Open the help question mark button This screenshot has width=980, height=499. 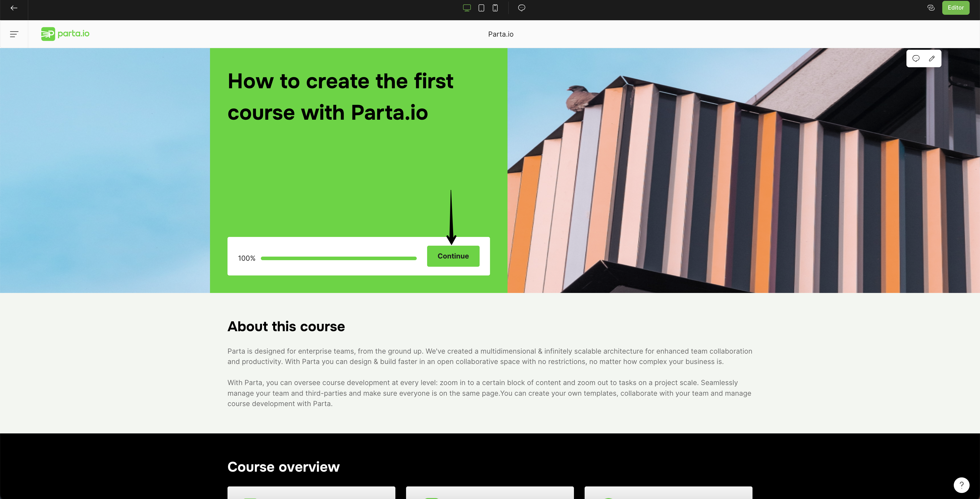pyautogui.click(x=961, y=485)
